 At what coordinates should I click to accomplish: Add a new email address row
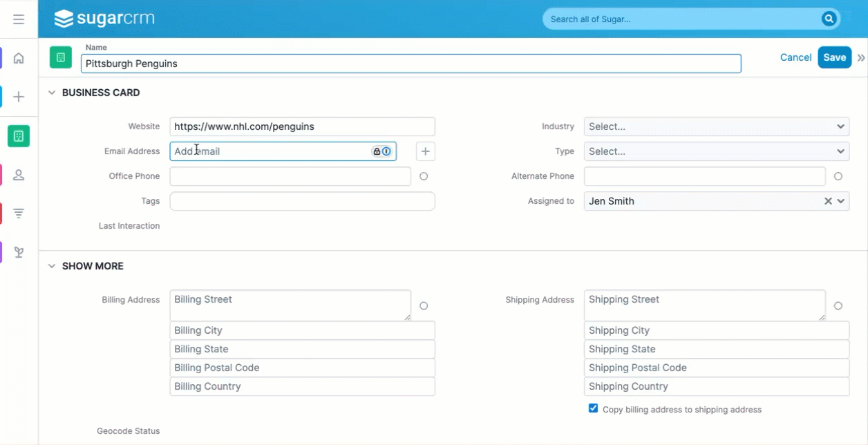425,151
